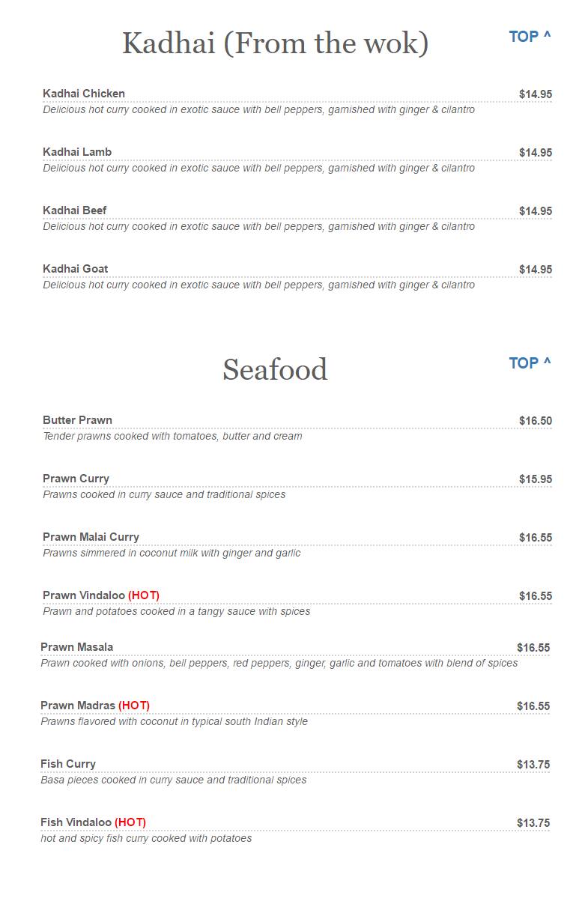The image size is (588, 913).
Task: Choose the Fish Curry item title
Action: (68, 764)
